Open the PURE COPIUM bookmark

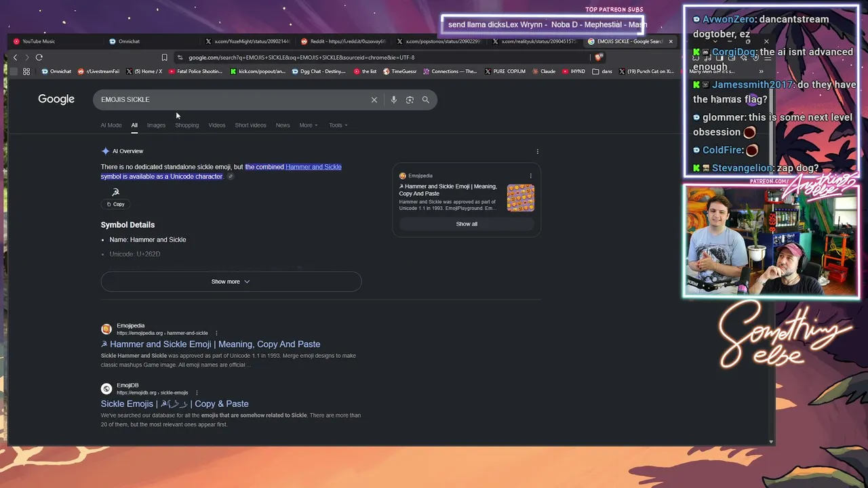(x=505, y=71)
